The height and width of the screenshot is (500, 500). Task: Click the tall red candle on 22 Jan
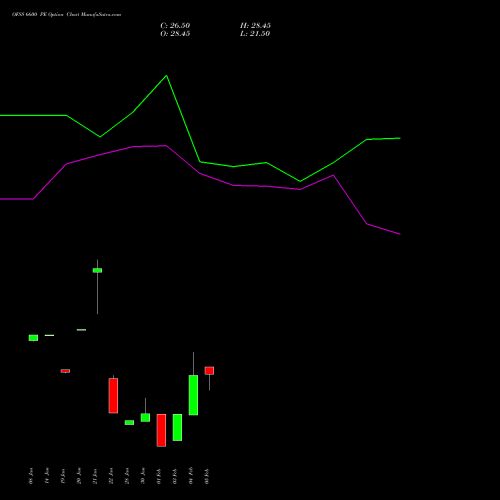click(113, 396)
